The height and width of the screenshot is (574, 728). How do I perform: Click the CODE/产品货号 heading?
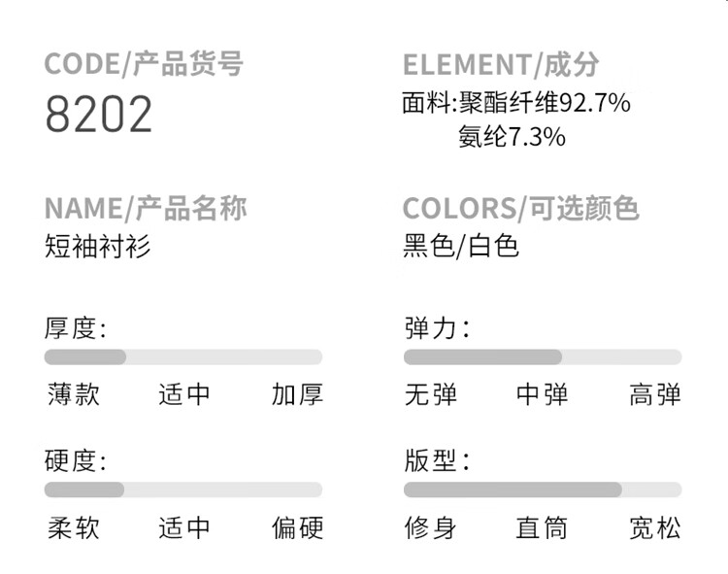coord(144,64)
